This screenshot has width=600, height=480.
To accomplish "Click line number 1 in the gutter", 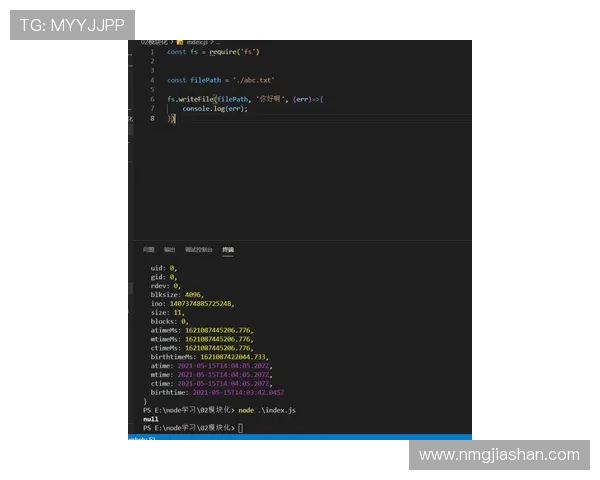I will coord(151,52).
